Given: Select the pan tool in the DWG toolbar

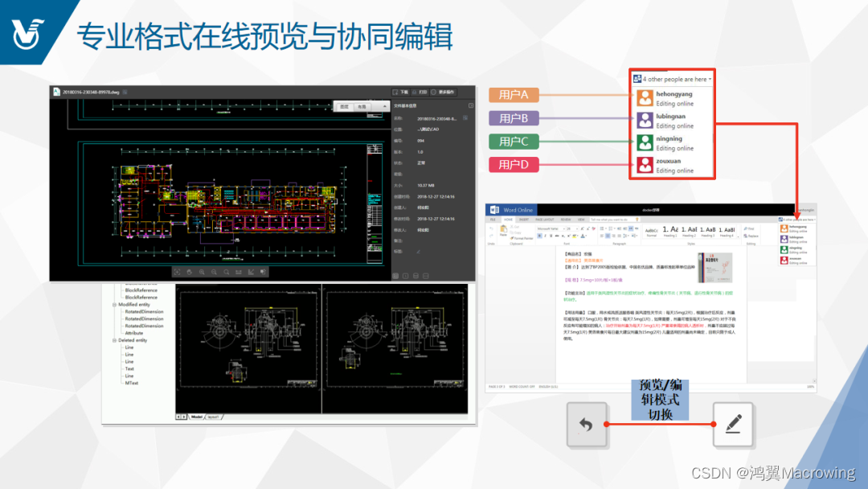Looking at the screenshot, I should [189, 272].
